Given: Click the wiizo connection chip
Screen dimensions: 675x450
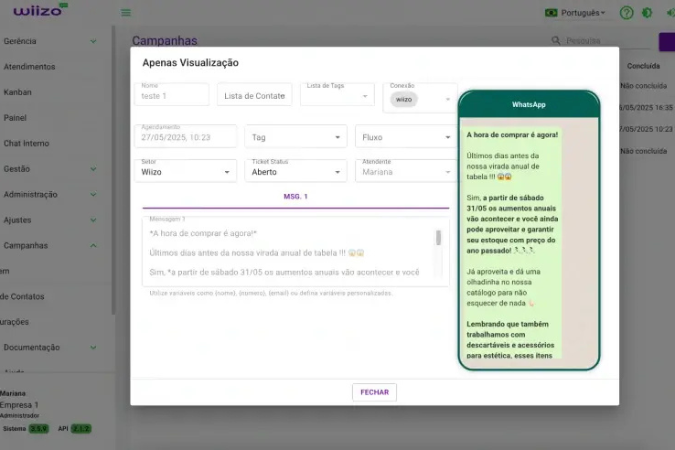Looking at the screenshot, I should point(403,99).
